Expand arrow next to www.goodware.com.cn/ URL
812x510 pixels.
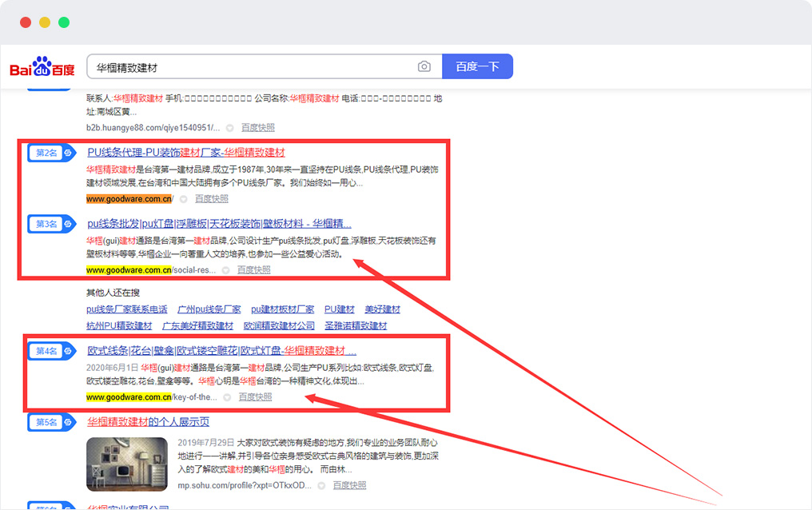183,199
